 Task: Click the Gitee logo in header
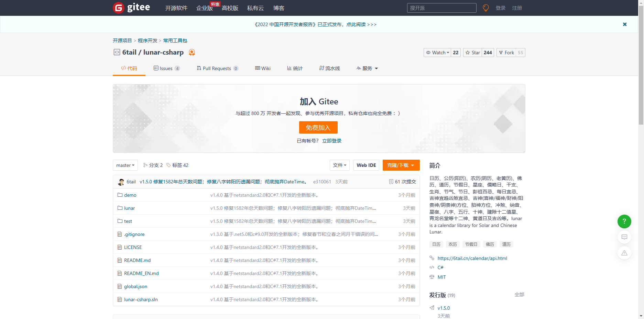(x=131, y=8)
